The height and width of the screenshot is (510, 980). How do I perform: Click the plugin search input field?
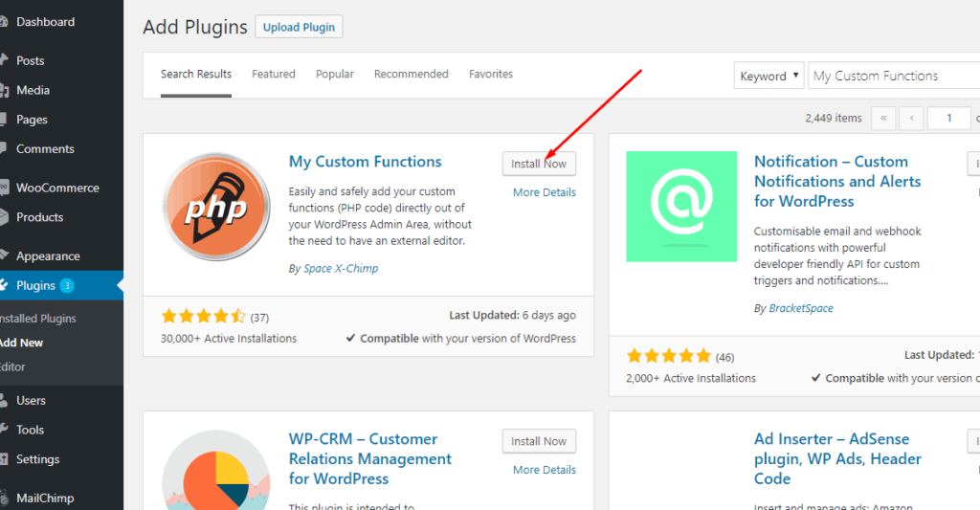point(890,77)
